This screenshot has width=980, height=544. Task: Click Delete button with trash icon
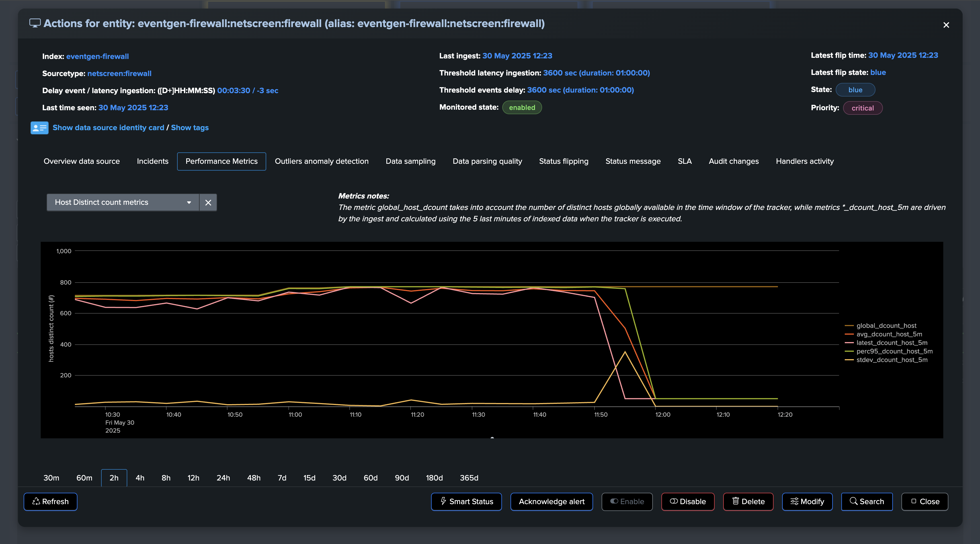(748, 501)
